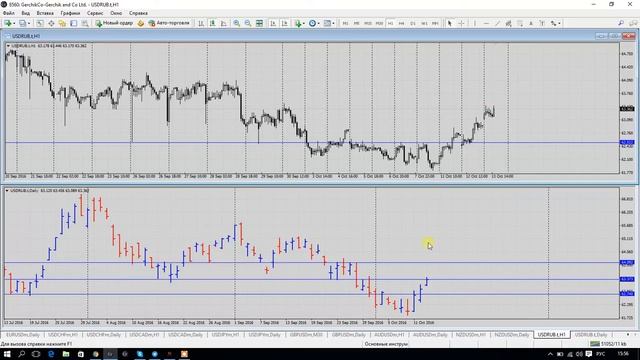Open the Periods clock icon
640x360 pixels.
click(312, 23)
